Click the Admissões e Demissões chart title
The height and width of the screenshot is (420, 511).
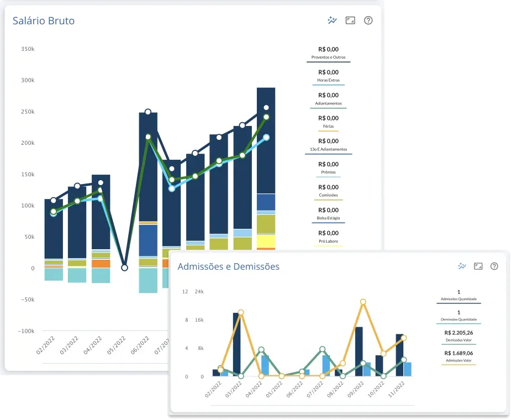(x=229, y=266)
